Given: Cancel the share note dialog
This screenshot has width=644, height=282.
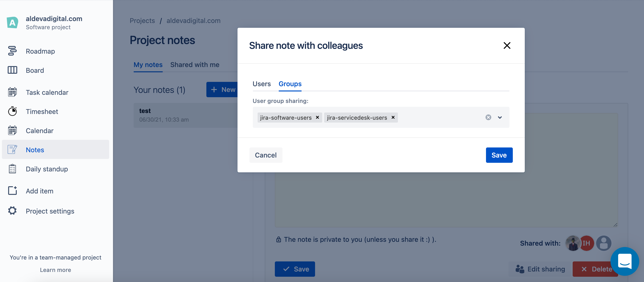Looking at the screenshot, I should 266,155.
